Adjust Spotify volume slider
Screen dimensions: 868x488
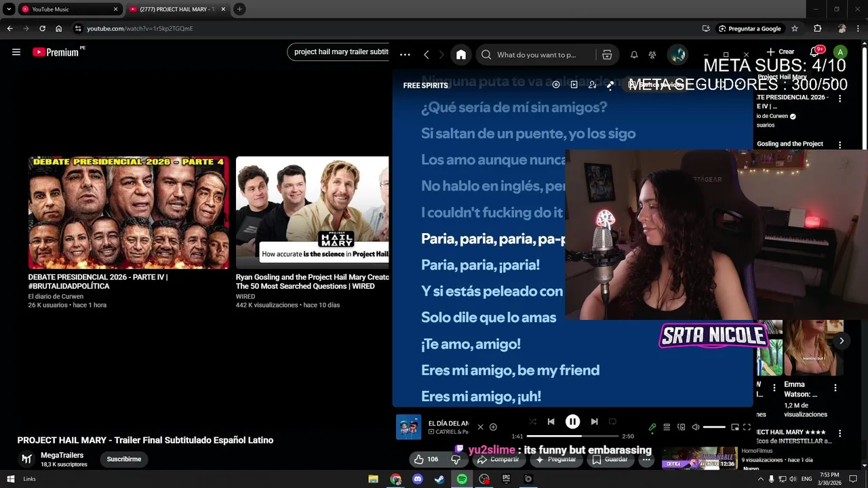(x=714, y=427)
